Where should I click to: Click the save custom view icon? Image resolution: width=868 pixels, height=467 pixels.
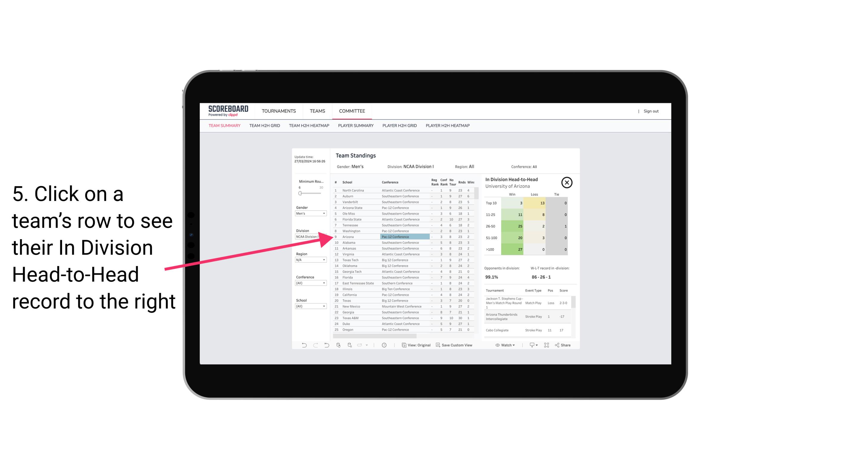pyautogui.click(x=436, y=345)
